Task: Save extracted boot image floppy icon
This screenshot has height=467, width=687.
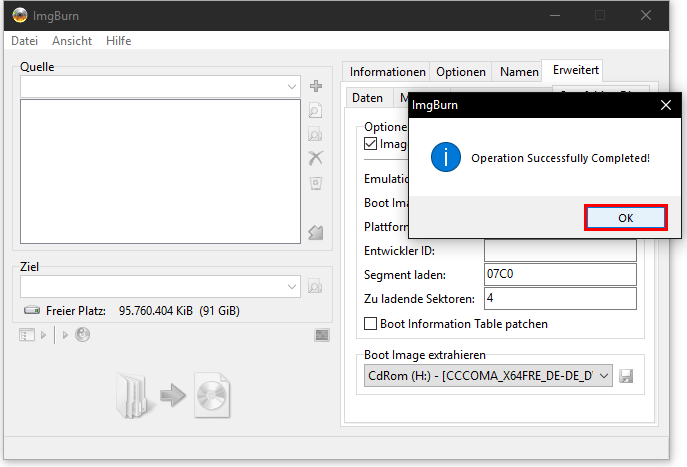Action: coord(627,376)
